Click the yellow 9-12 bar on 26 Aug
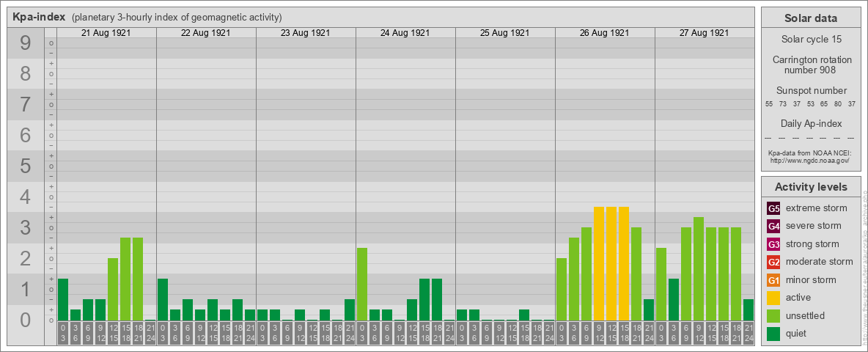 [599, 264]
